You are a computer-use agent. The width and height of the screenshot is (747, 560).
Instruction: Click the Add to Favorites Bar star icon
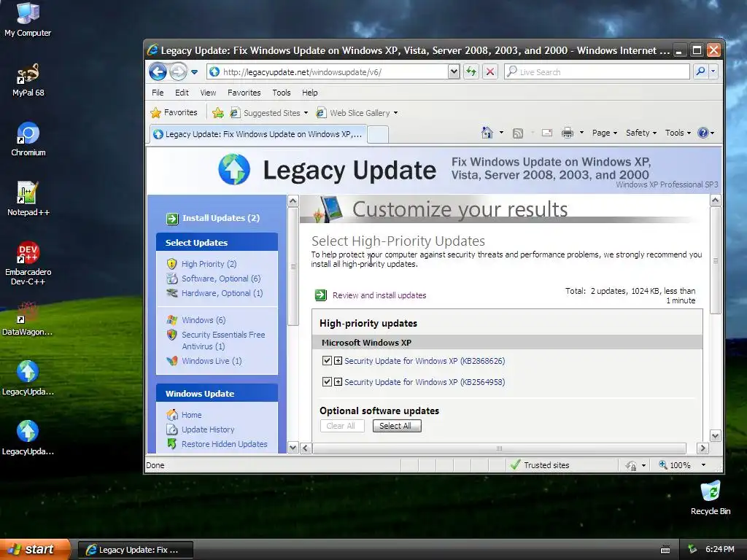tap(217, 113)
